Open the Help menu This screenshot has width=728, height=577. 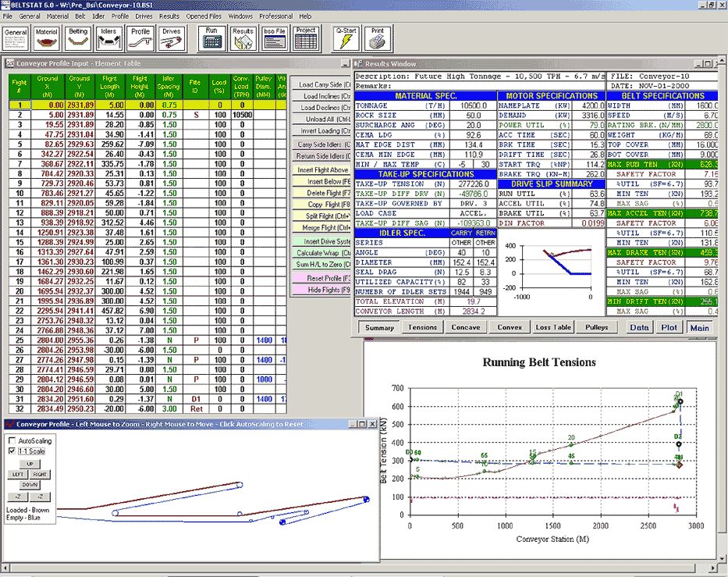[x=305, y=16]
